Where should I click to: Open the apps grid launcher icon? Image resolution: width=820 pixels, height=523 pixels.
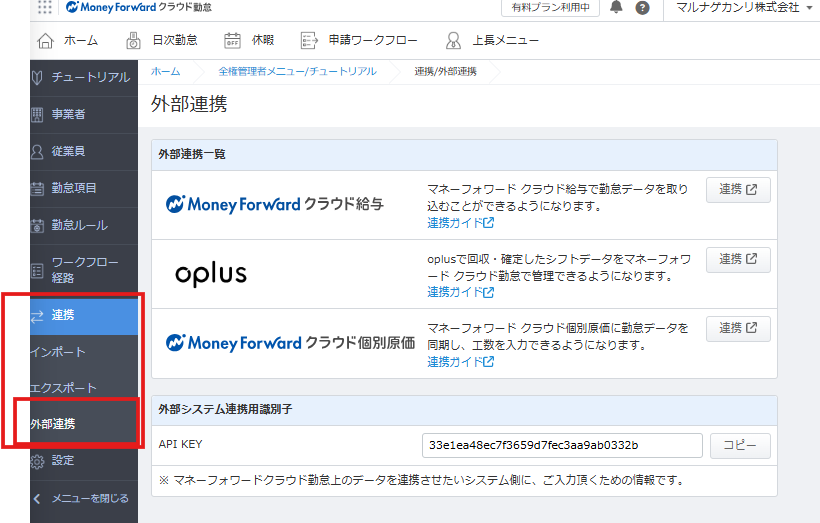click(x=45, y=8)
